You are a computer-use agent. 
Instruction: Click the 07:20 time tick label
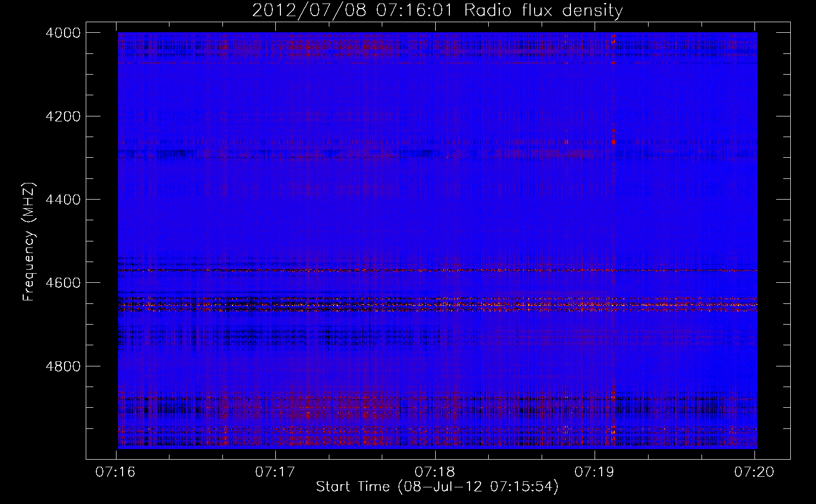(754, 472)
